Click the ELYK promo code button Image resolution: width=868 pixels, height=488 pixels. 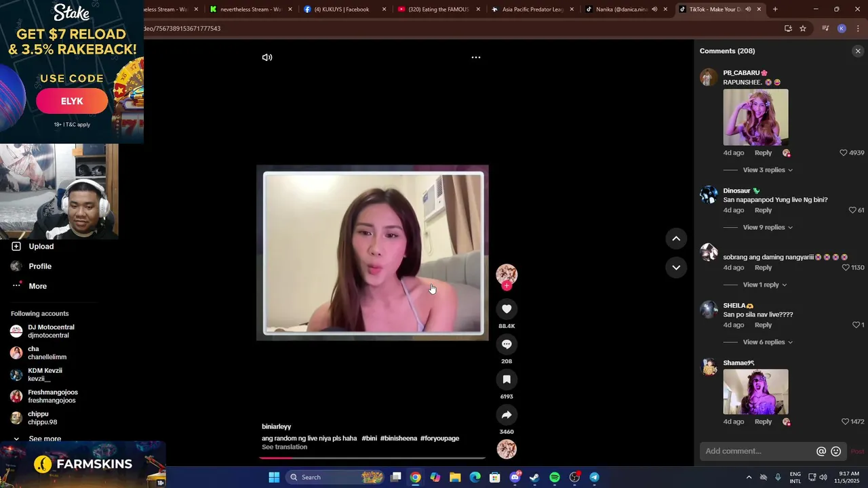(72, 101)
